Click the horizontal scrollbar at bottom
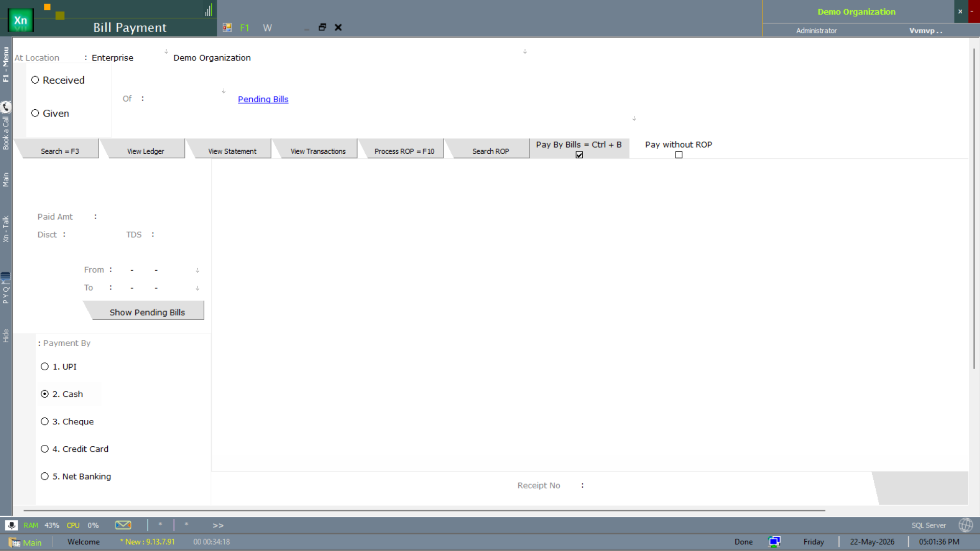980x551 pixels. [x=424, y=510]
